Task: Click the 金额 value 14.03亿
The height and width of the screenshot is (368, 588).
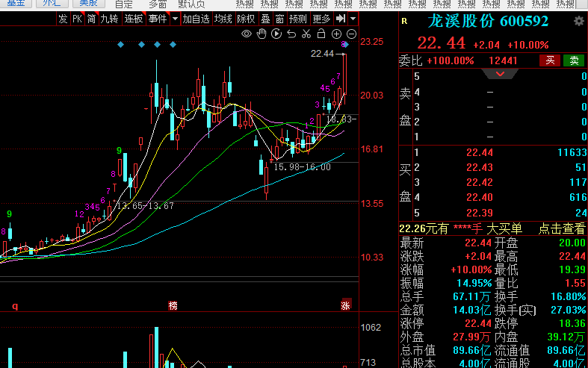Action: tap(472, 310)
